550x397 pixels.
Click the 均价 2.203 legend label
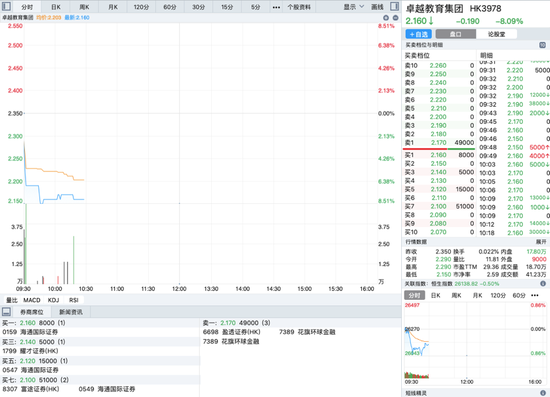coord(48,17)
